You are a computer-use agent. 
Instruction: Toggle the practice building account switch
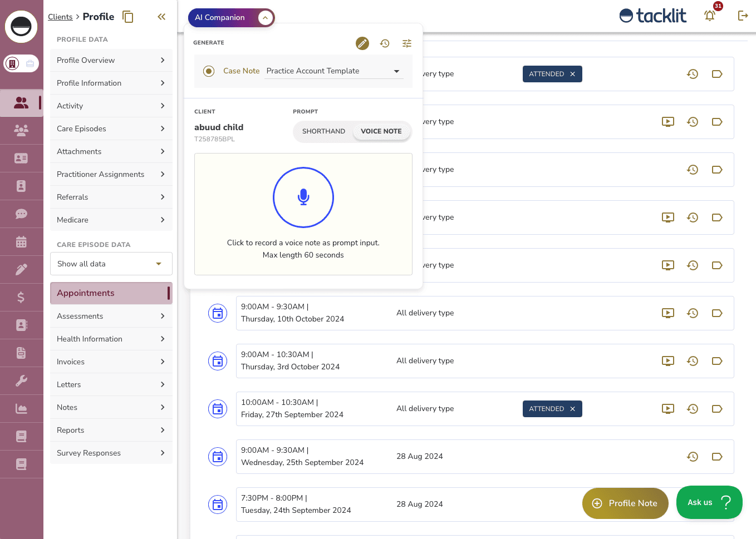click(12, 63)
